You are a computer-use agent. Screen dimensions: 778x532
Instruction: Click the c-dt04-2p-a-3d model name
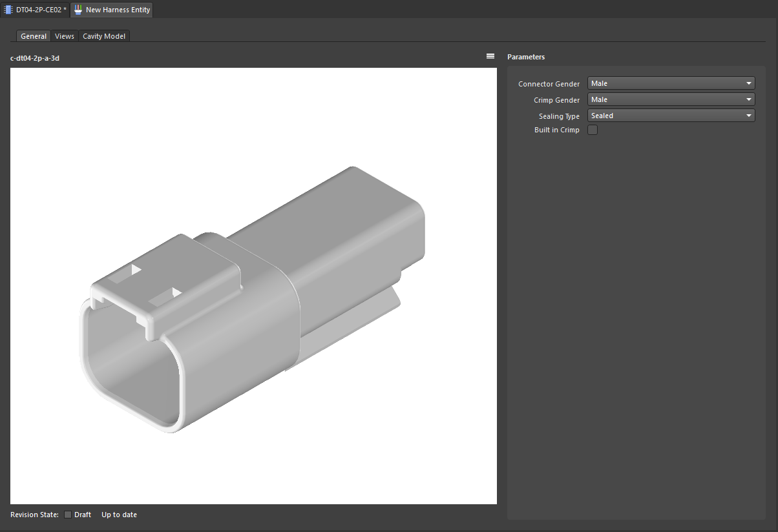(x=35, y=58)
